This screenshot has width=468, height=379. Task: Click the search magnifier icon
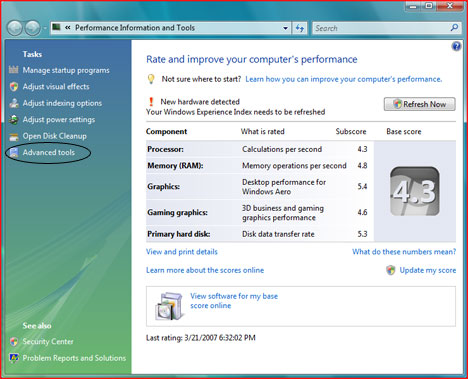pyautogui.click(x=454, y=28)
